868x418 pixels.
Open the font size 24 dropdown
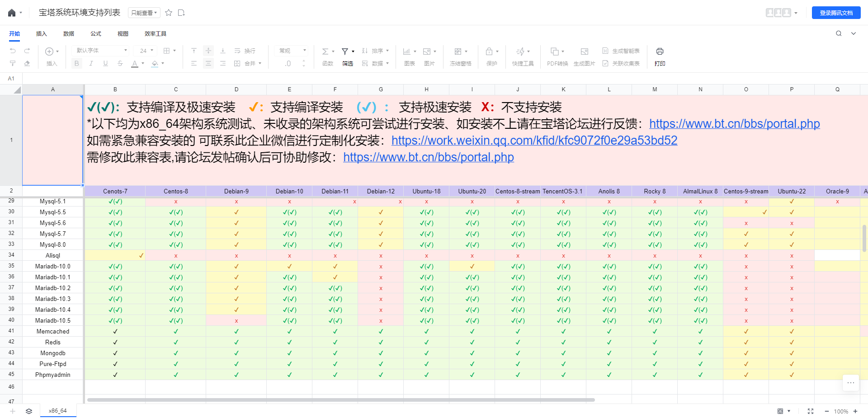tap(146, 51)
